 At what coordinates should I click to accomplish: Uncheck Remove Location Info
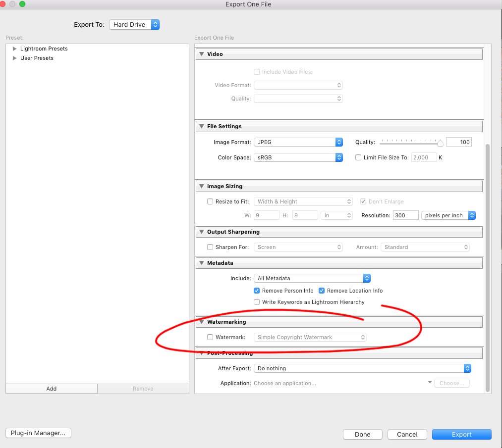322,291
